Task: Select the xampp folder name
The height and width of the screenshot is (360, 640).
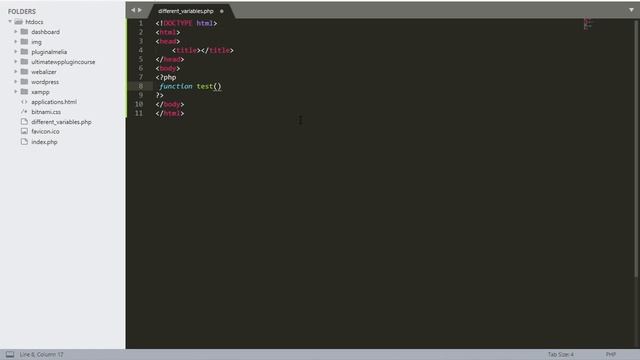Action: point(40,92)
